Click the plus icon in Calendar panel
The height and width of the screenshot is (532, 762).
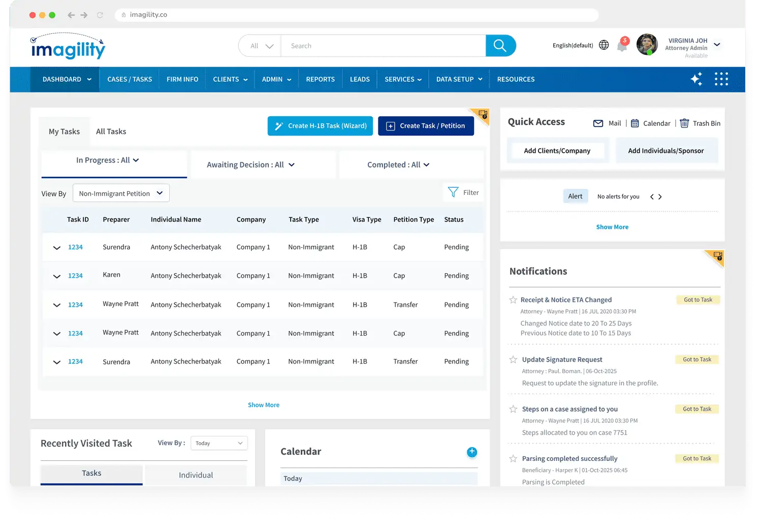point(472,452)
